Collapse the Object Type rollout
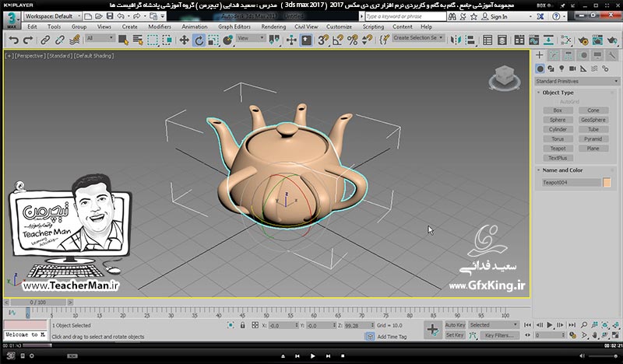623x364 pixels. 558,93
